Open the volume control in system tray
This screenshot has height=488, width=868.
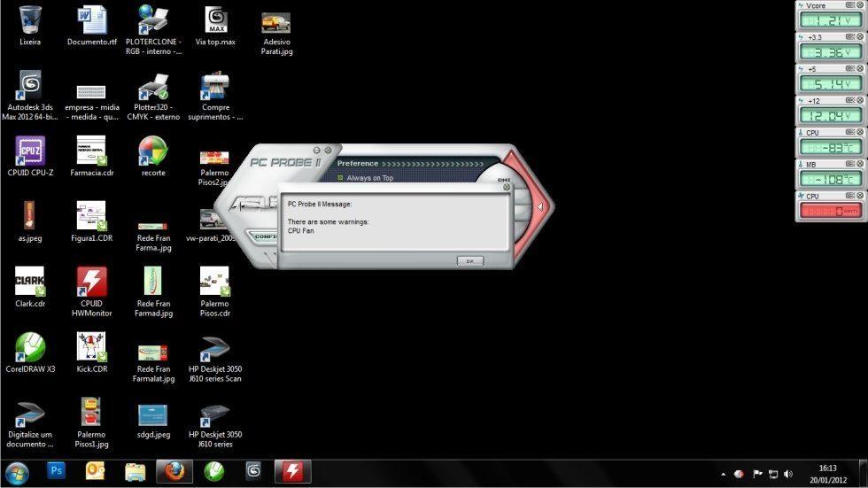(787, 475)
